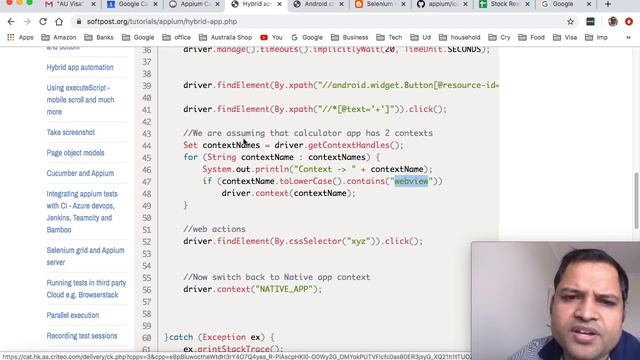Open Recording test sessions link

tap(82, 336)
